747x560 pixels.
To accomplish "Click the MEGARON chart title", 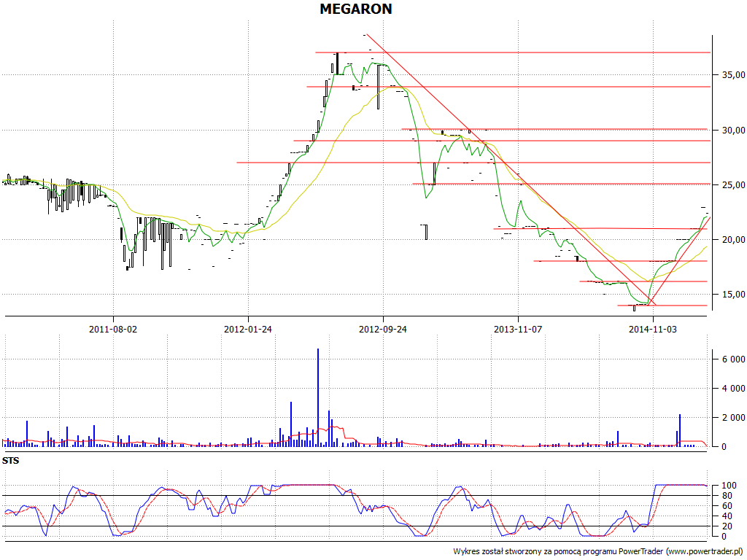I will coord(355,9).
